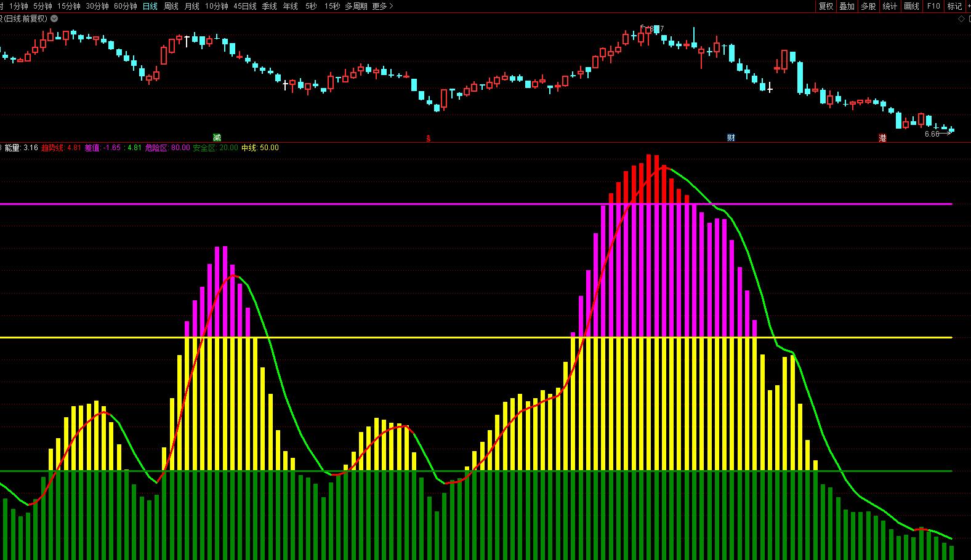Expand the 更多 periods menu

click(x=382, y=6)
